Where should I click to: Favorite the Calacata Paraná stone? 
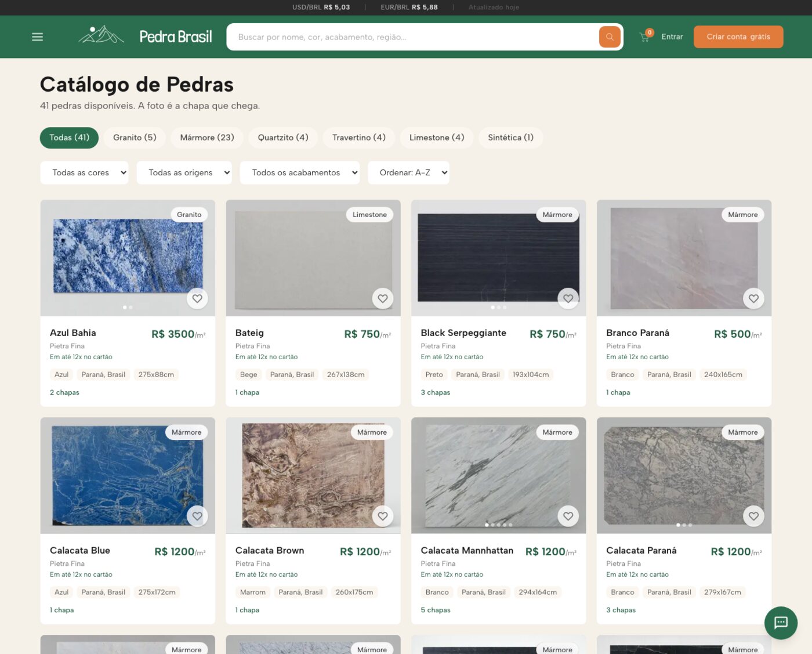coord(753,516)
